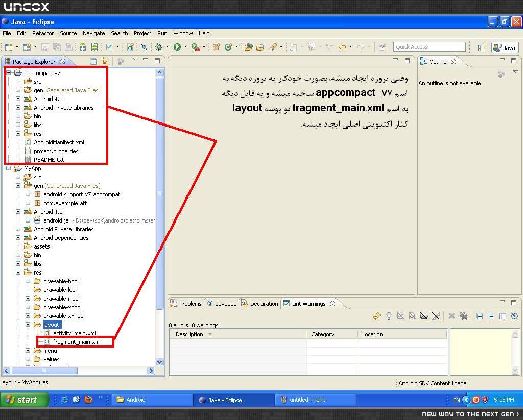The width and height of the screenshot is (523, 420).
Task: Click the Search flashlight toolbar icon
Action: (x=273, y=47)
